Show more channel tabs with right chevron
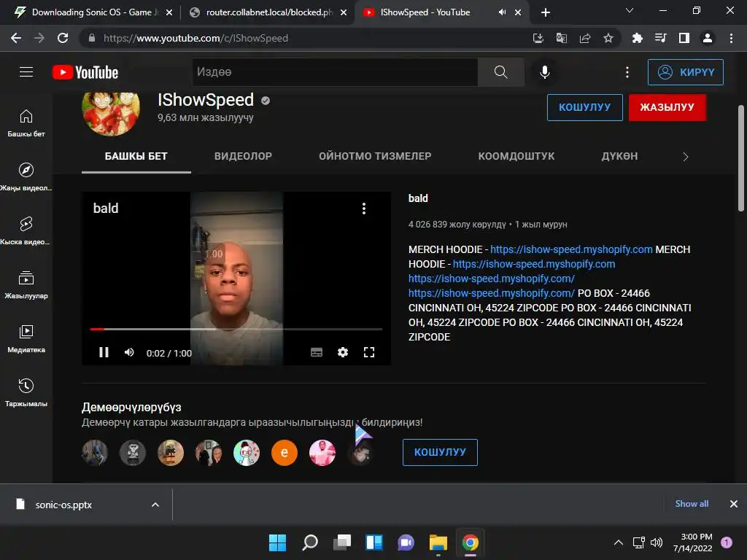The image size is (747, 560). [686, 157]
